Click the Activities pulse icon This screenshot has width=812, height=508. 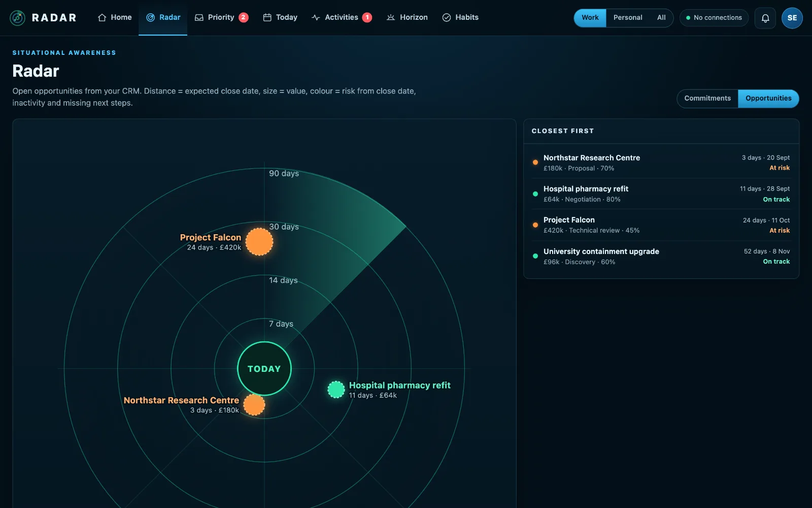coord(316,17)
